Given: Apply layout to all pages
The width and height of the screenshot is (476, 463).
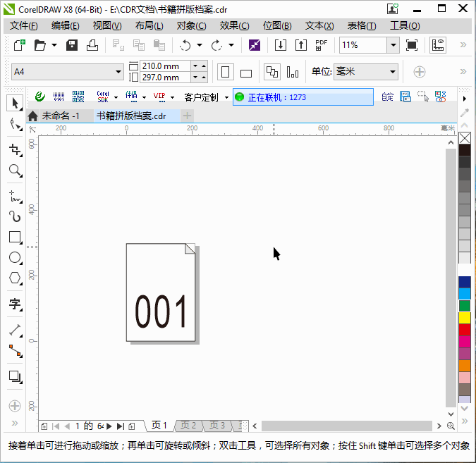Looking at the screenshot, I should tap(272, 72).
